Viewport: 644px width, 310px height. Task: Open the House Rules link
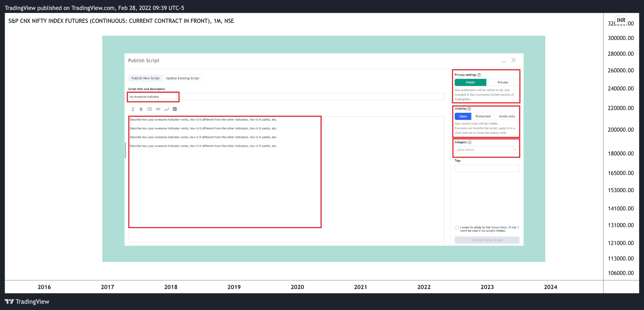499,227
